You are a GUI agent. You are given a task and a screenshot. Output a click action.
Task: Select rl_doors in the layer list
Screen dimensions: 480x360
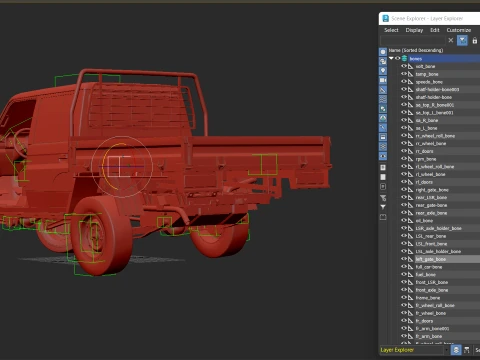(x=424, y=182)
